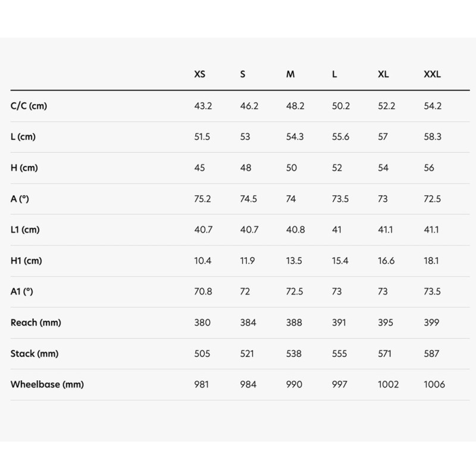Select the H (cm) row label
Image resolution: width=476 pixels, height=476 pixels.
(x=24, y=168)
